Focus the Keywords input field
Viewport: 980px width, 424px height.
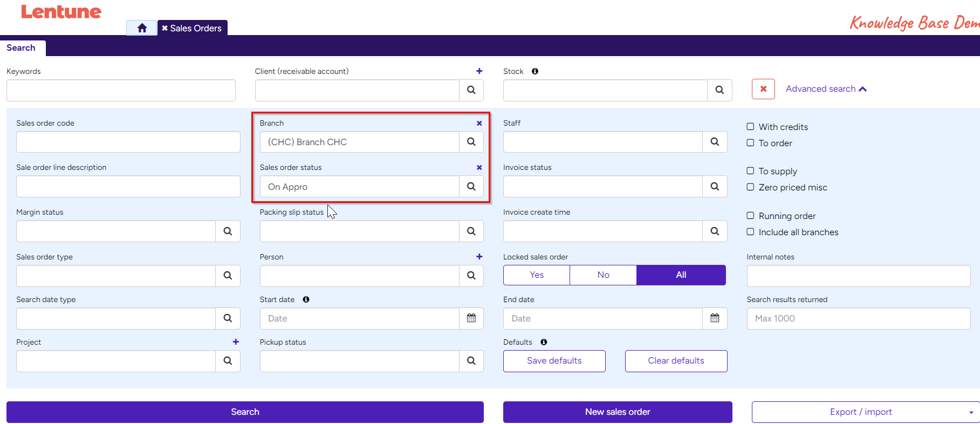click(121, 90)
